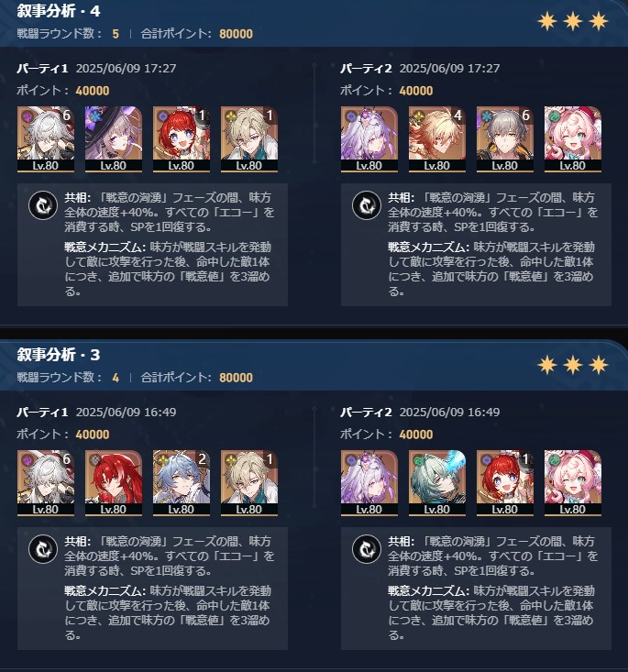Select the blonde character portrait in 叙事分析・4 Party 1
This screenshot has width=628, height=672.
(x=249, y=139)
